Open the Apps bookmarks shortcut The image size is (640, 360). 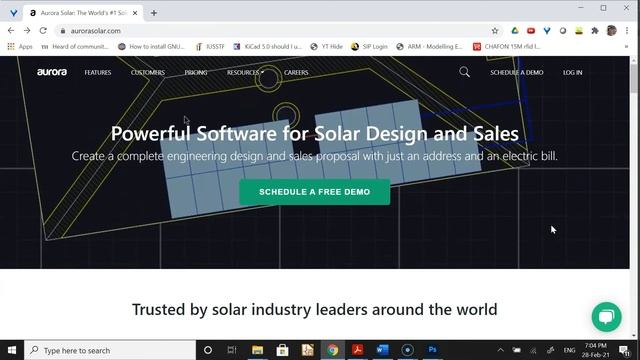coord(20,47)
